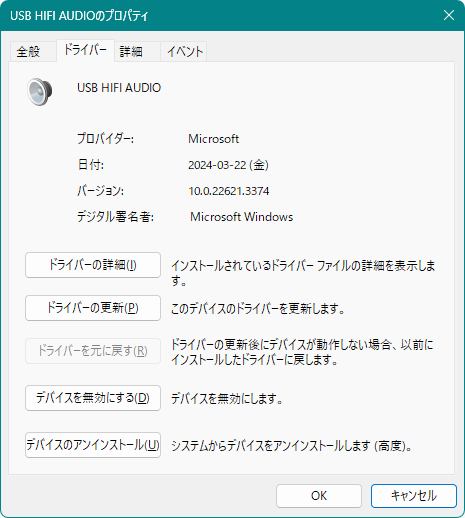
Task: Click the description about uninstalling the device (高度)
Action: (x=291, y=446)
